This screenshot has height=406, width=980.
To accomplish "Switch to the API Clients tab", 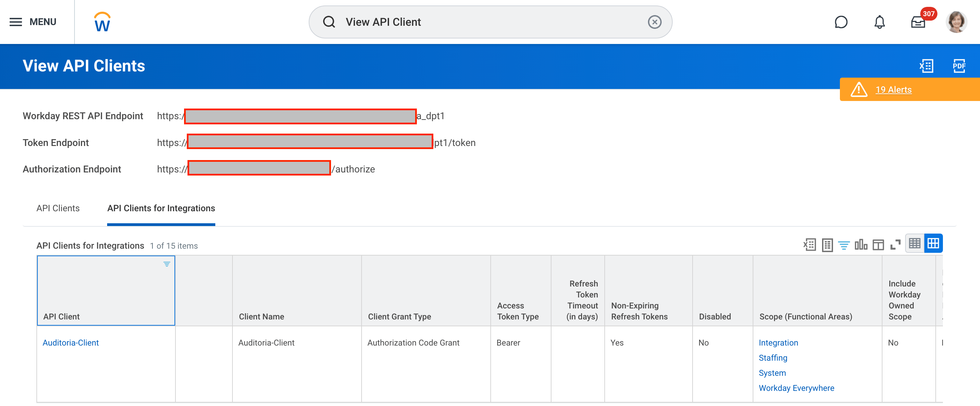I will 58,208.
